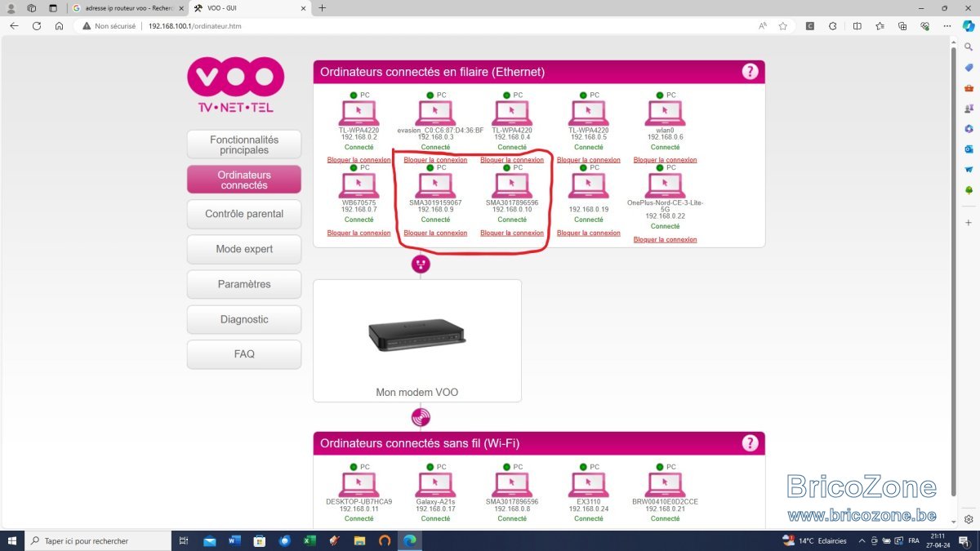Select the SMA3019159067 PC icon
Screen dimensions: 980x551
coord(435,185)
